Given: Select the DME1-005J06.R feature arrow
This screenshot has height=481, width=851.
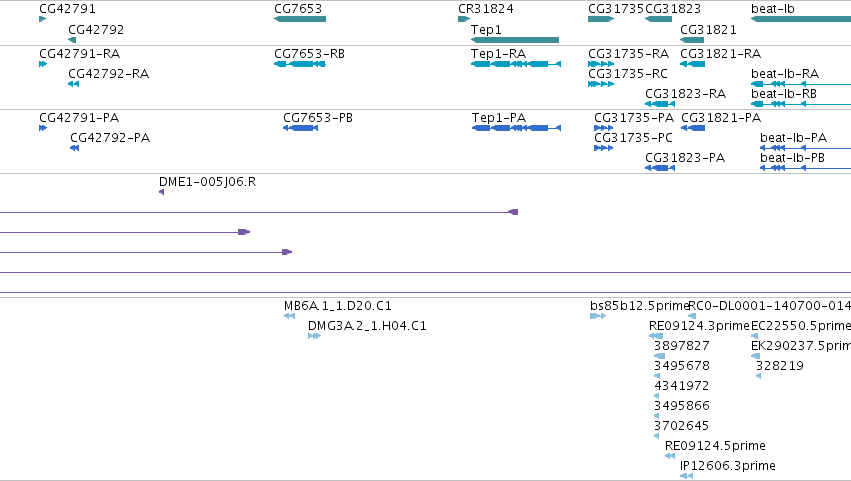Looking at the screenshot, I should click(161, 192).
